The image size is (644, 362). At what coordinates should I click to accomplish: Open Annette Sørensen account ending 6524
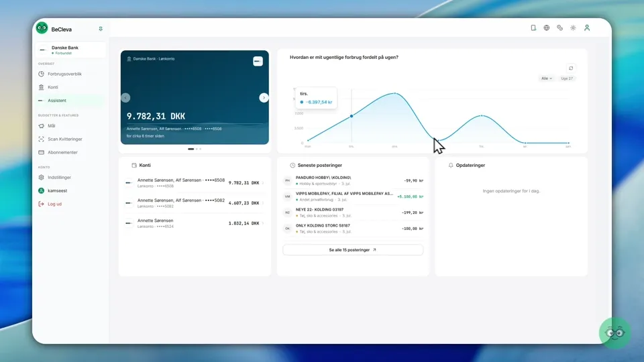tap(195, 223)
